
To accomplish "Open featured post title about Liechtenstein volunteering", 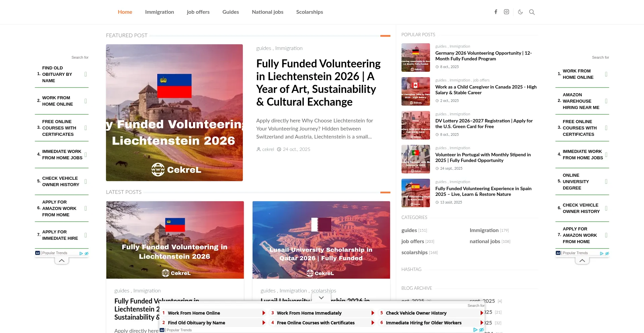I will pyautogui.click(x=319, y=82).
